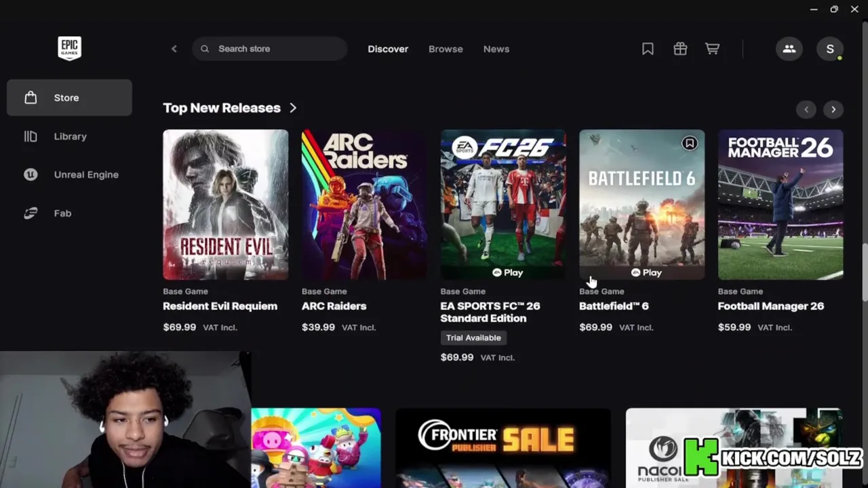Click the $59.99 Football Manager price
This screenshot has width=868, height=488.
[x=734, y=327]
